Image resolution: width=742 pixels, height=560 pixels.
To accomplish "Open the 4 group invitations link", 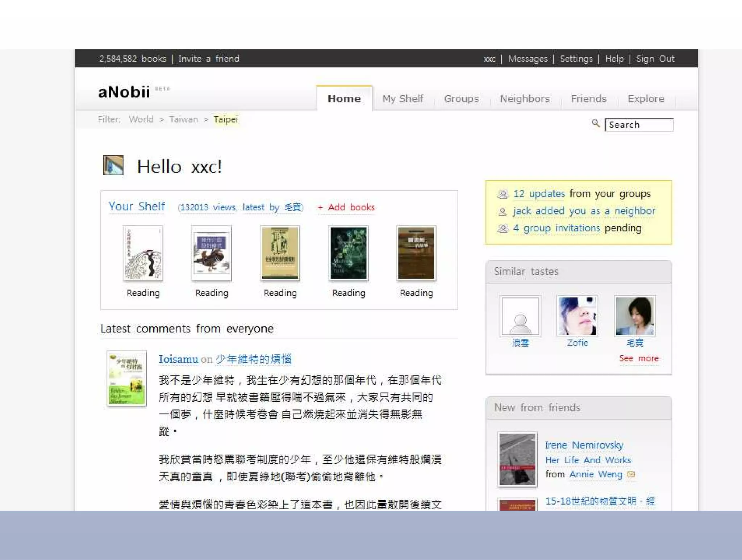I will click(x=556, y=228).
